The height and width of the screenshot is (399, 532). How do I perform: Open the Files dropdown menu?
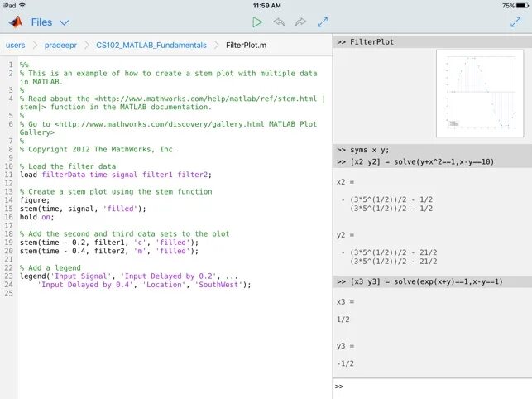[41, 22]
